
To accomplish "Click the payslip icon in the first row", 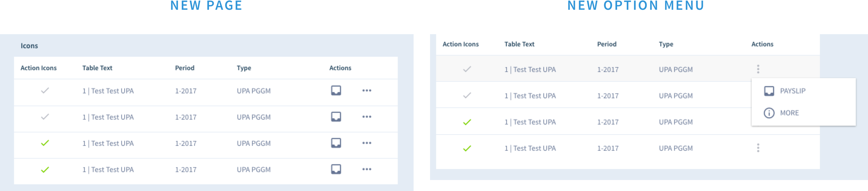I will tap(336, 91).
